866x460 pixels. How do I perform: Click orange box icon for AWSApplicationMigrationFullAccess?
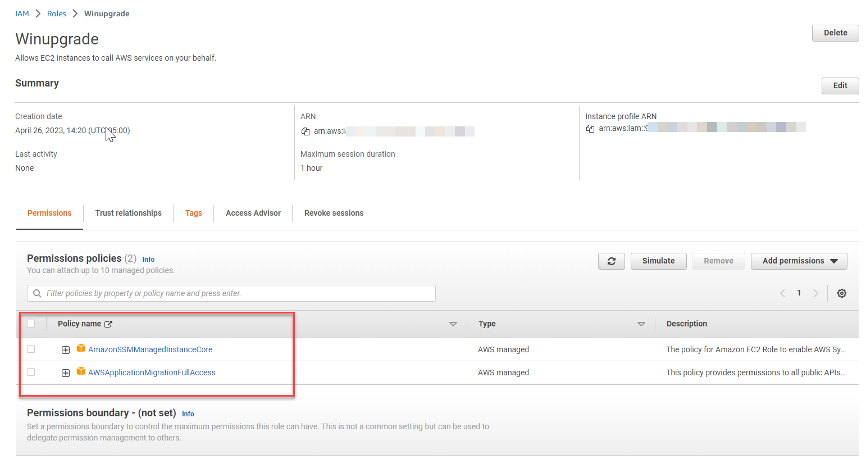click(81, 372)
